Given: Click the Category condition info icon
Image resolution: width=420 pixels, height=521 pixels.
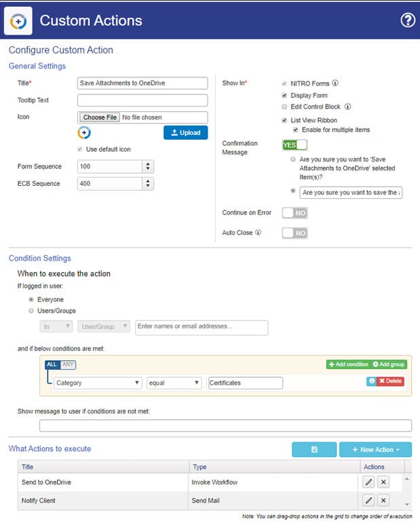Looking at the screenshot, I should coord(372,381).
